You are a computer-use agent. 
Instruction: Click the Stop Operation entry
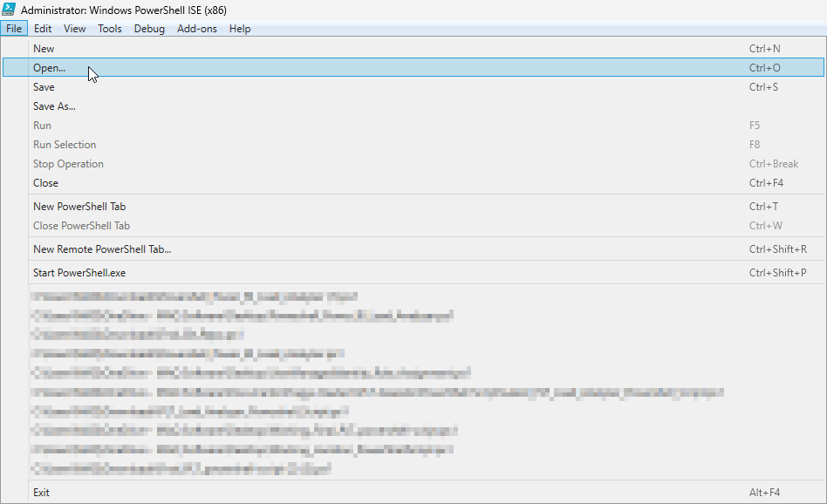[68, 164]
